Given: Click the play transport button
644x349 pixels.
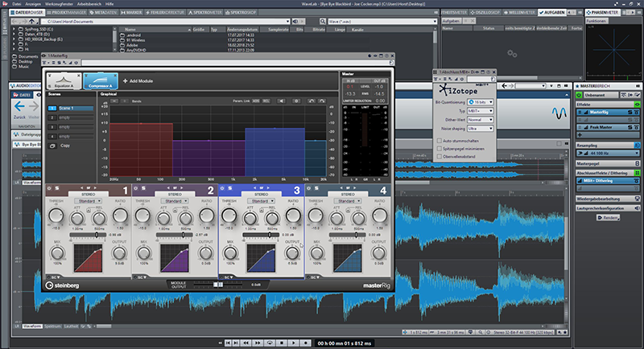Looking at the screenshot, I should pyautogui.click(x=293, y=343).
